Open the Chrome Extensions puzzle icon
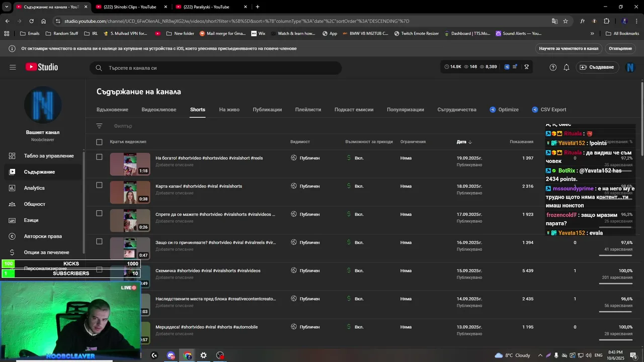The image size is (644, 362). [x=606, y=21]
